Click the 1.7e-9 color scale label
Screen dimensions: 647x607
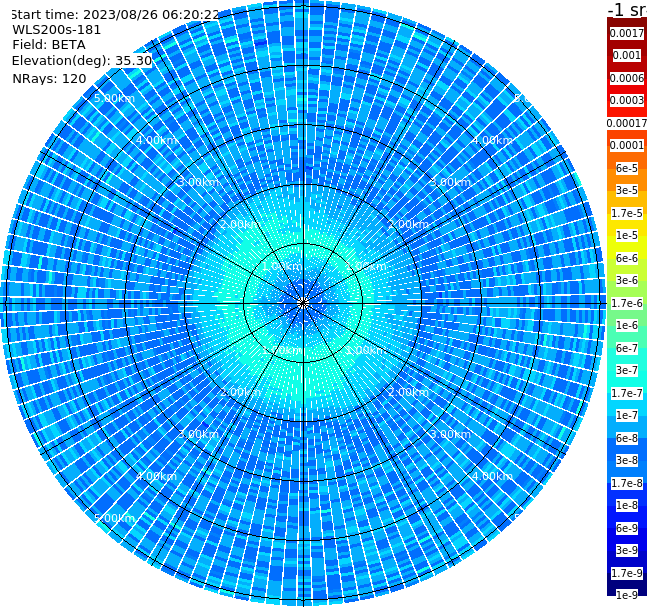627,573
